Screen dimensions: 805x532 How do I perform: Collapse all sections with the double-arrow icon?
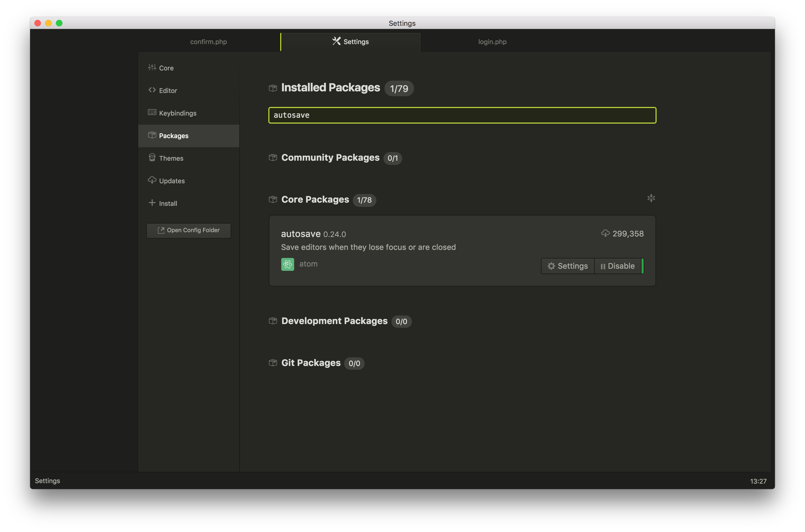coord(651,198)
